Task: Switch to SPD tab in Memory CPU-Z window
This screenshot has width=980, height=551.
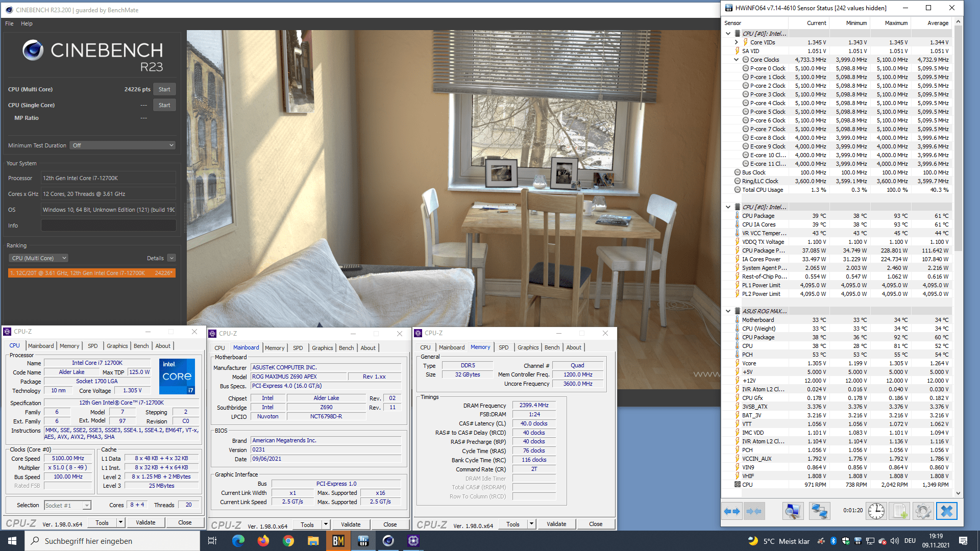Action: pyautogui.click(x=503, y=347)
